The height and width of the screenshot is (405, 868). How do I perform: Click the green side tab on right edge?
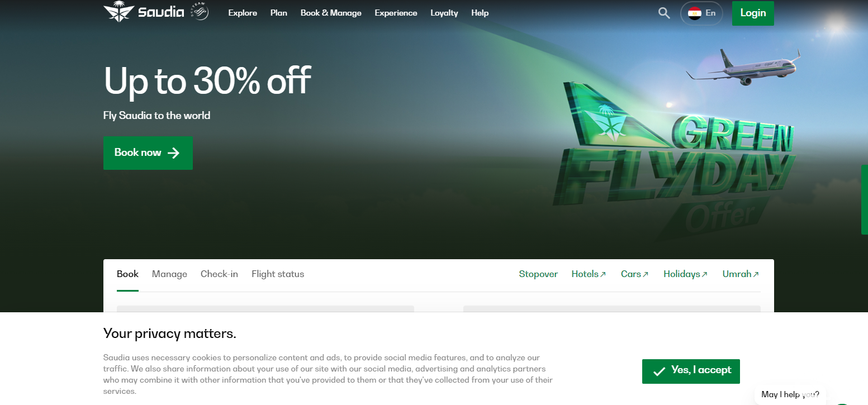865,199
